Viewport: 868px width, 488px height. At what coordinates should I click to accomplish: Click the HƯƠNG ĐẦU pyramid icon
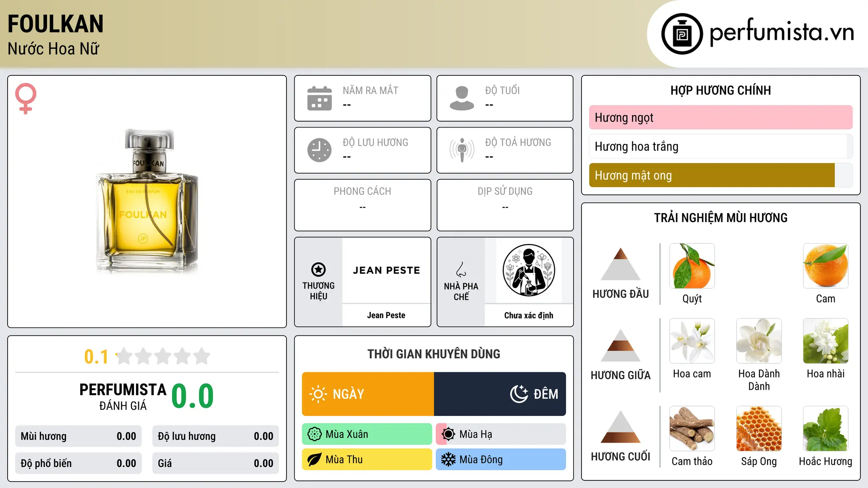pos(620,264)
